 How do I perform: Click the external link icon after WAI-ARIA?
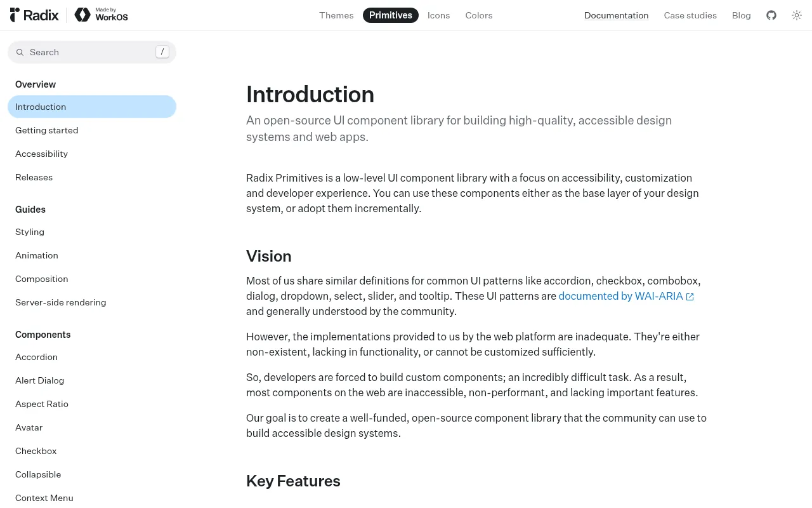pos(690,297)
